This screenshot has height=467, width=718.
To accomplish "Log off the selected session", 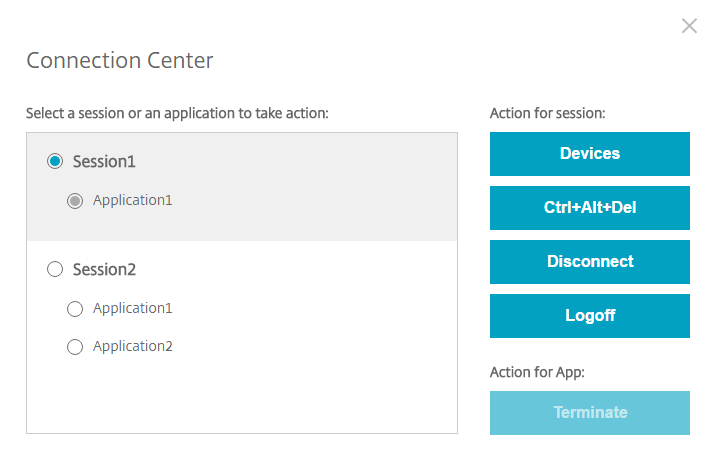I will [x=589, y=316].
